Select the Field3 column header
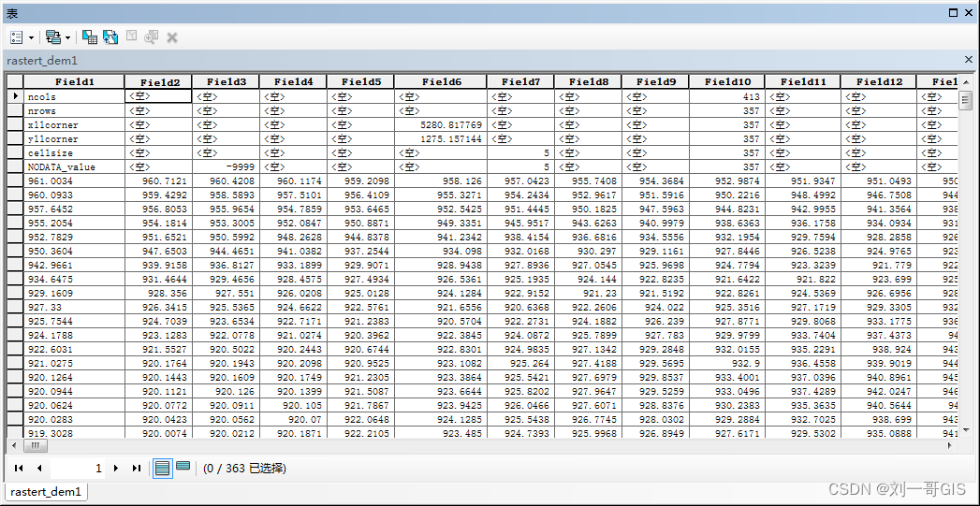 pyautogui.click(x=226, y=81)
